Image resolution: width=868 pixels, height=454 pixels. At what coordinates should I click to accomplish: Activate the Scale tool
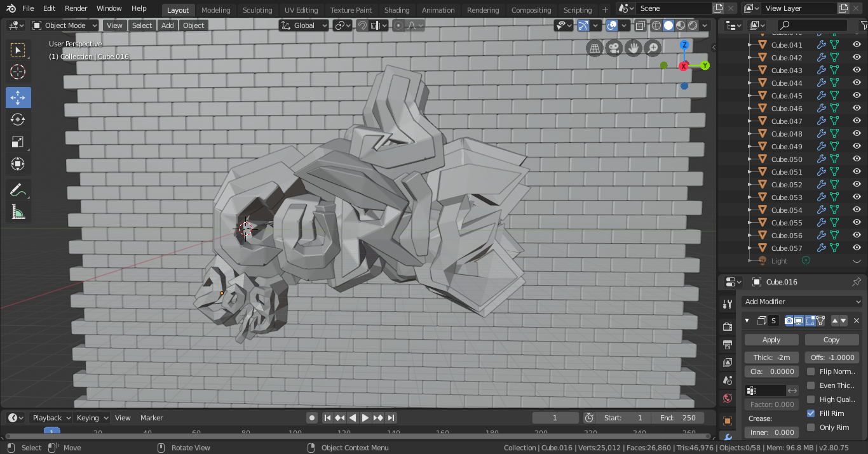18,142
